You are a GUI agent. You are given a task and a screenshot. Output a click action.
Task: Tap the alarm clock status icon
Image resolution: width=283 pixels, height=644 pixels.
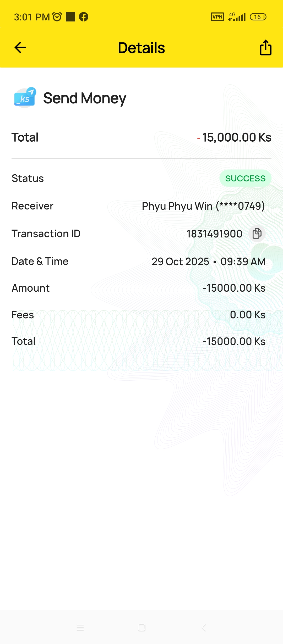(57, 17)
